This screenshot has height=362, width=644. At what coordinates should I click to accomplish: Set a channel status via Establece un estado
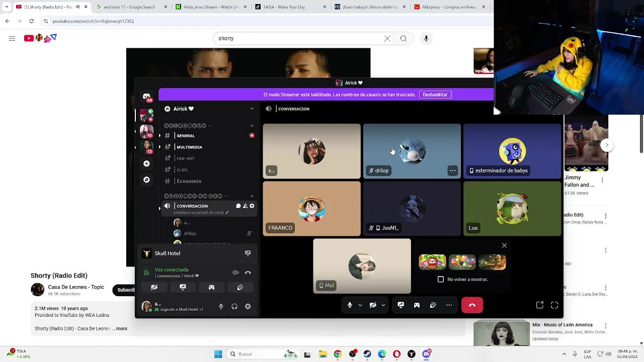201,213
